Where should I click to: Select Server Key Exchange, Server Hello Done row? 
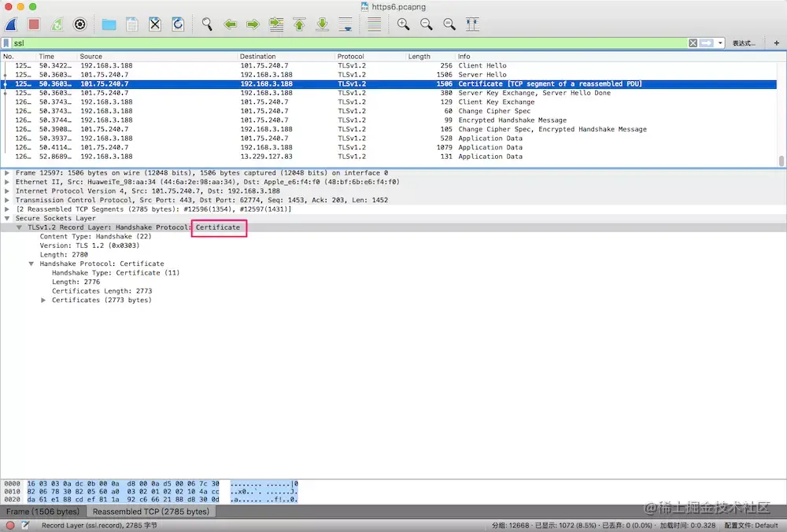pos(389,93)
